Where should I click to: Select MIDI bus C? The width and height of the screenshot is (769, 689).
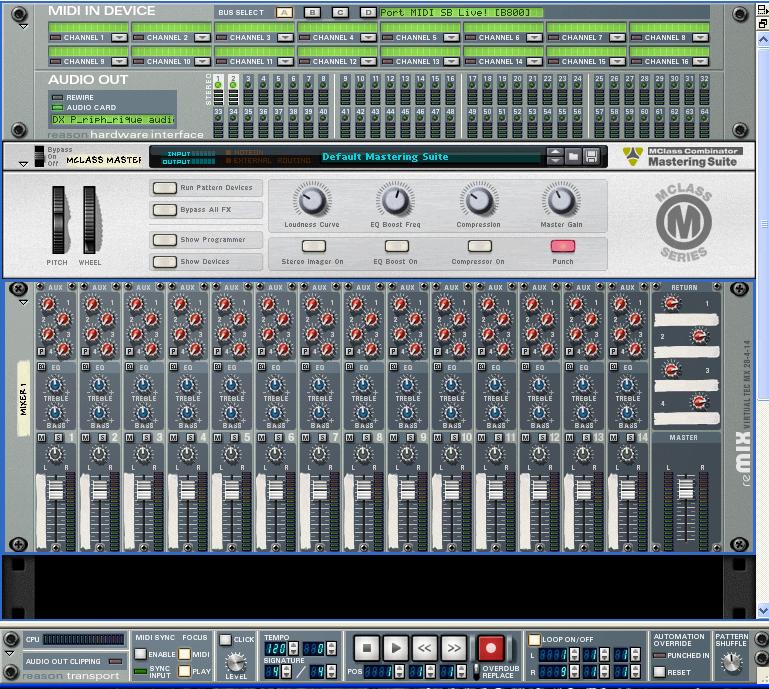340,13
